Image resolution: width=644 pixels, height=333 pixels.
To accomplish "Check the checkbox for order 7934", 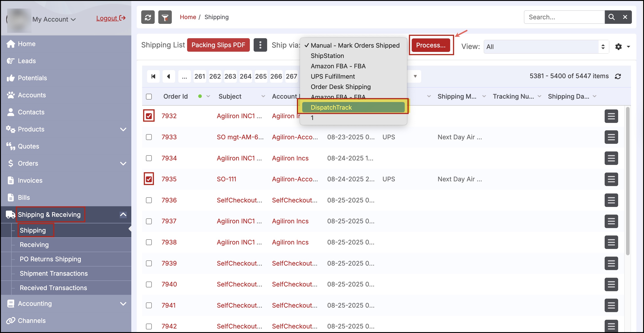I will tap(149, 158).
